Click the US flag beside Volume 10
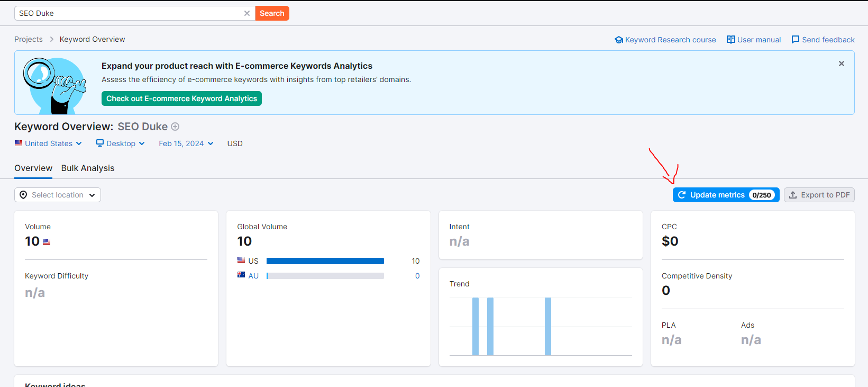The height and width of the screenshot is (387, 868). 47,241
